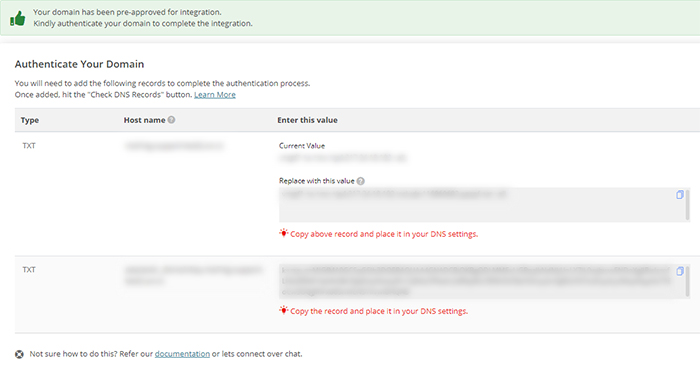The image size is (700, 374).
Task: Click the blurred host name of the second TXT record
Action: tap(194, 275)
